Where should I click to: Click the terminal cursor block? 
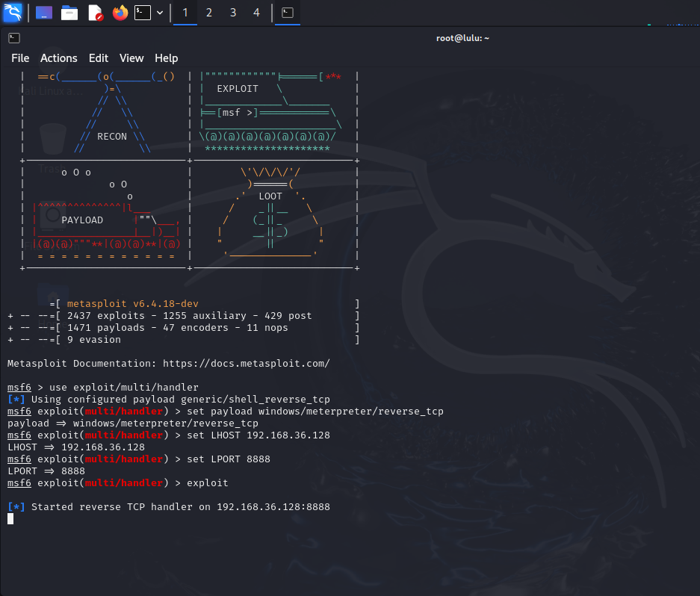[x=10, y=519]
